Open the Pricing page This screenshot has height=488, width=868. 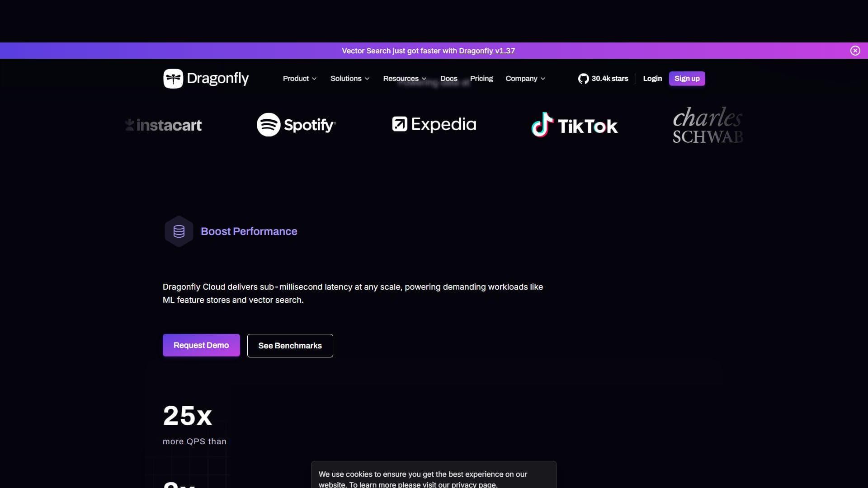481,79
